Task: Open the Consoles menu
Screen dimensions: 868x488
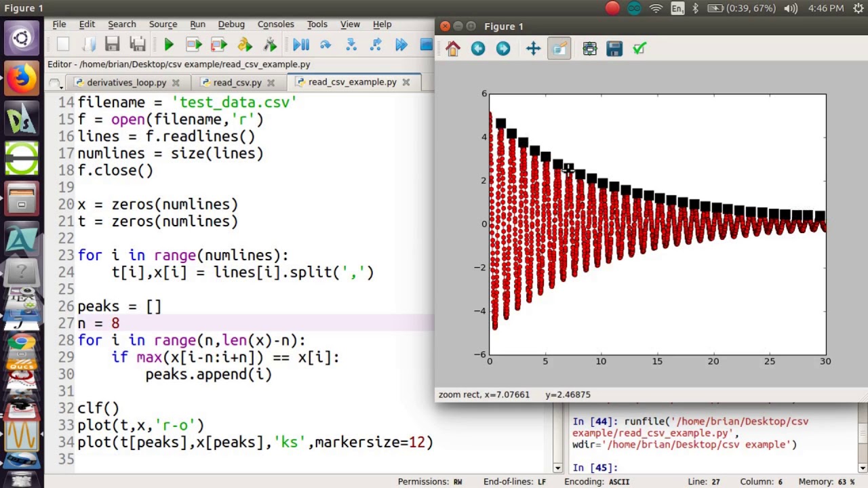Action: point(275,24)
